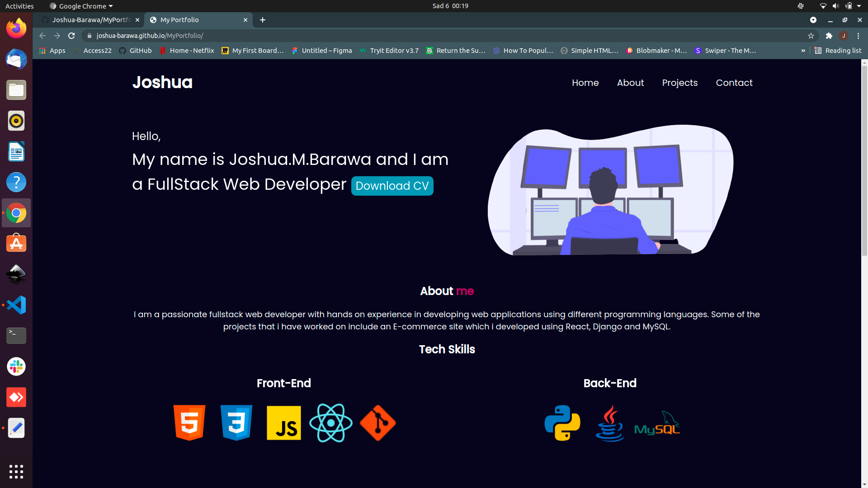The image size is (868, 488).
Task: Open Projects in the navigation bar
Action: coord(680,83)
